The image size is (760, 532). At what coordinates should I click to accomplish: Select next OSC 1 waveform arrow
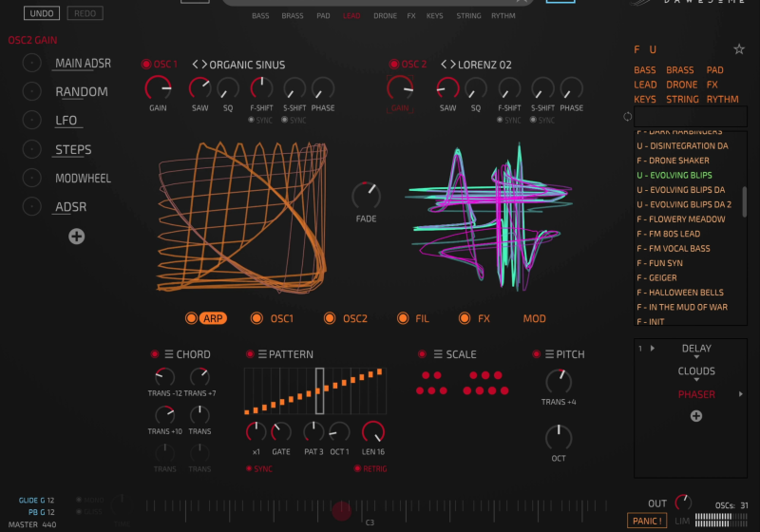[x=204, y=64]
